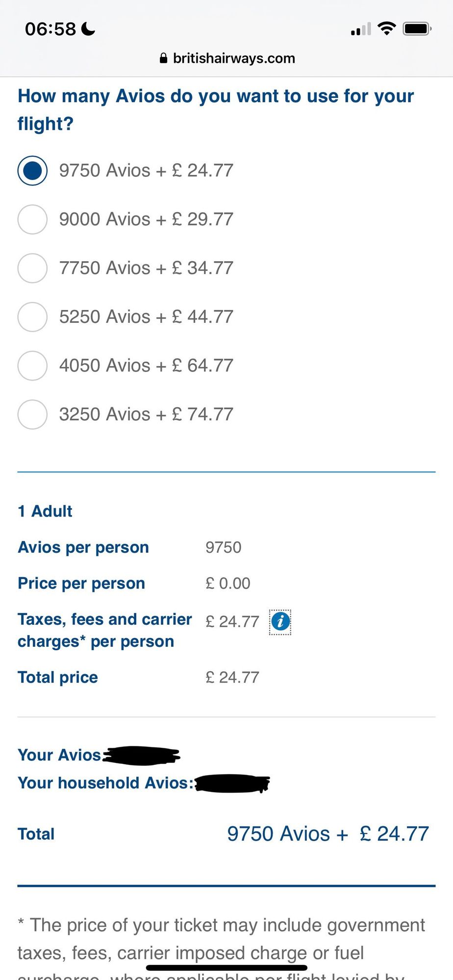Tap the Total price £24.77 value
The width and height of the screenshot is (453, 980).
[232, 677]
